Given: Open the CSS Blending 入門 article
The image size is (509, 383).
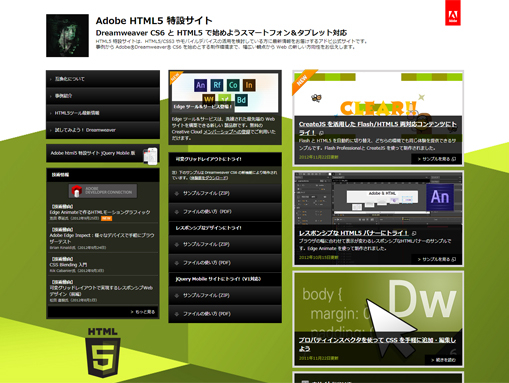Looking at the screenshot, I should click(x=68, y=265).
